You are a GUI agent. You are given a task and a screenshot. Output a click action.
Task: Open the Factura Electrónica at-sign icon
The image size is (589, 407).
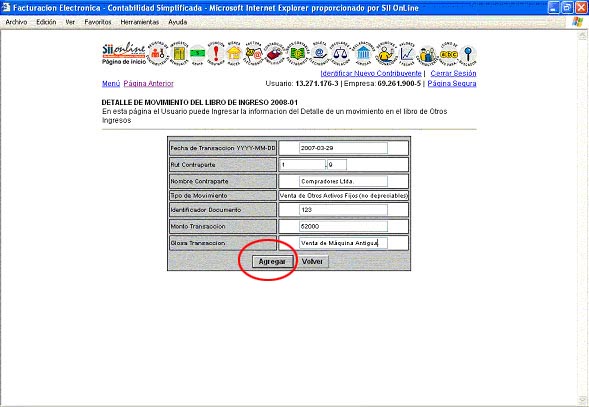[x=254, y=54]
